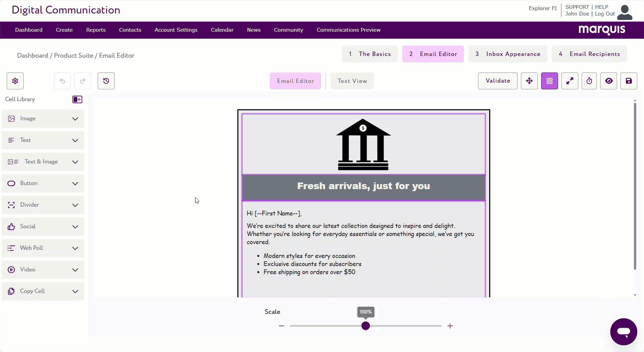Screen dimensions: 644x352
Task: Click the undo arrow icon
Action: (62, 81)
